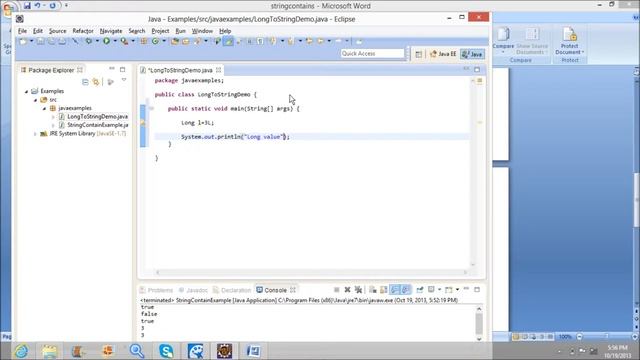Toggle Show Whitespace Characters icon
The width and height of the screenshot is (640, 360).
tap(260, 41)
